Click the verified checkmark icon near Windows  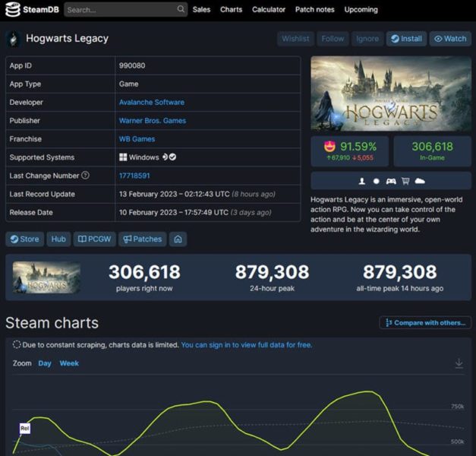coord(173,157)
